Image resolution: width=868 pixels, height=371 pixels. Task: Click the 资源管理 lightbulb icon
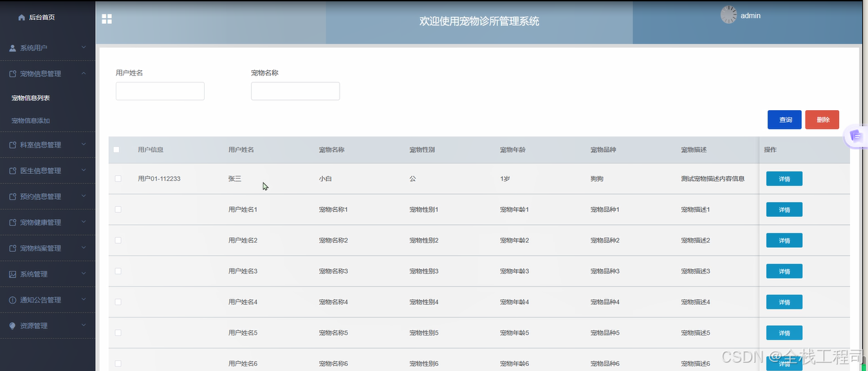[x=13, y=325]
